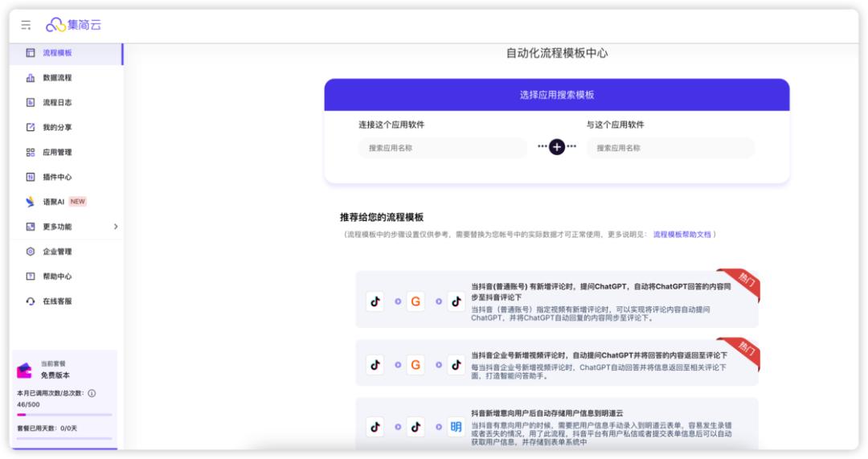Click the plus icon between app fields
Screen dimensions: 868x459
point(557,147)
